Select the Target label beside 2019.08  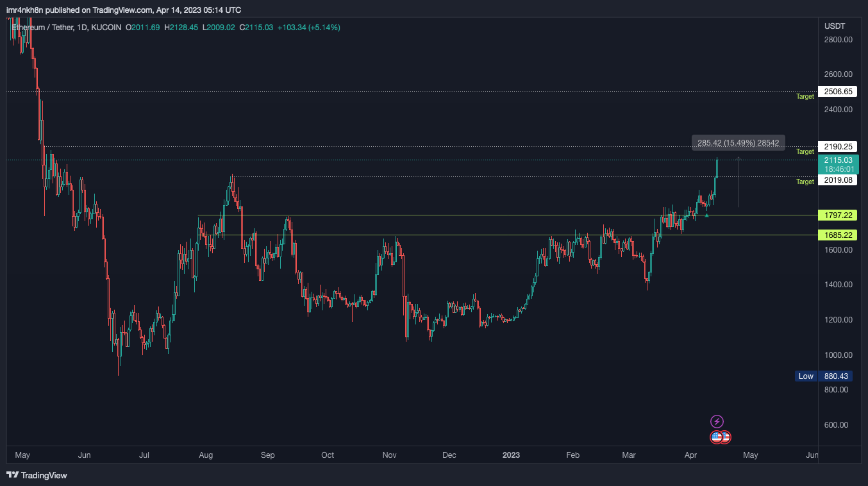click(x=805, y=181)
